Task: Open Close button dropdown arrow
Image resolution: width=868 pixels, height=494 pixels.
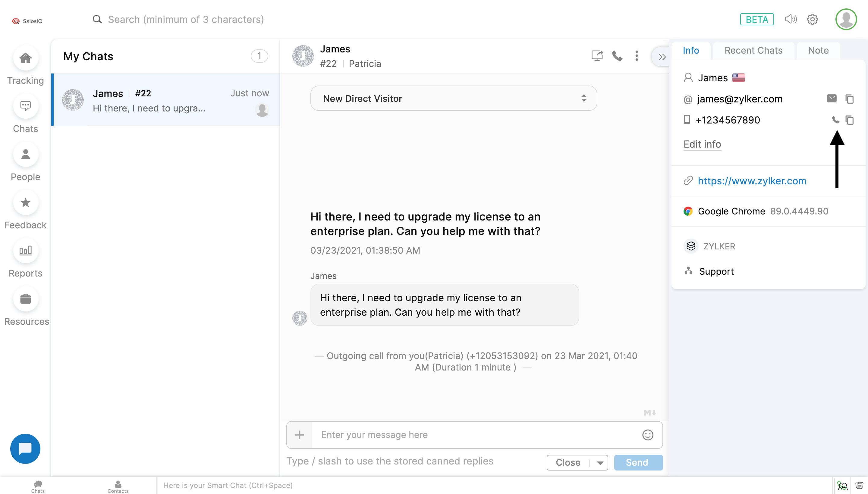Action: point(600,463)
